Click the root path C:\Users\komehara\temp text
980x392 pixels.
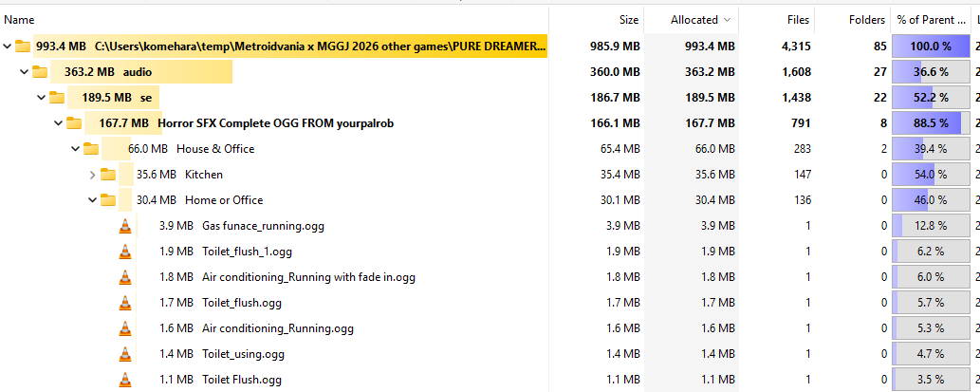coord(320,46)
